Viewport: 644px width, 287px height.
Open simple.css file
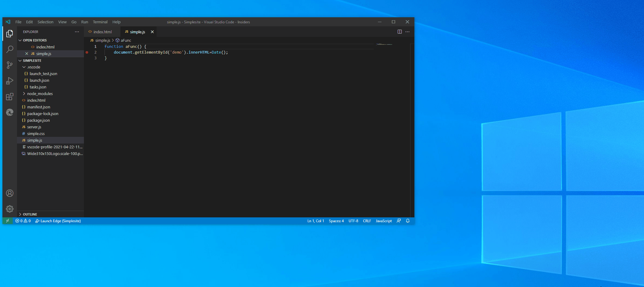50,134
